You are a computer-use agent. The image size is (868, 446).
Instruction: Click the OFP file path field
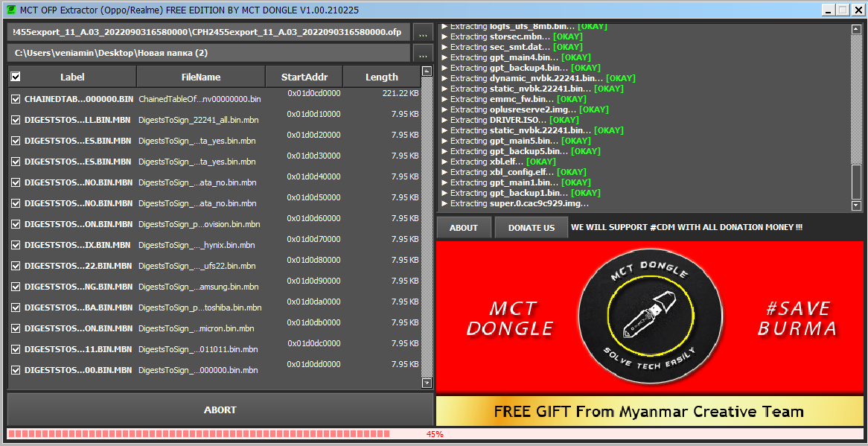[x=208, y=32]
